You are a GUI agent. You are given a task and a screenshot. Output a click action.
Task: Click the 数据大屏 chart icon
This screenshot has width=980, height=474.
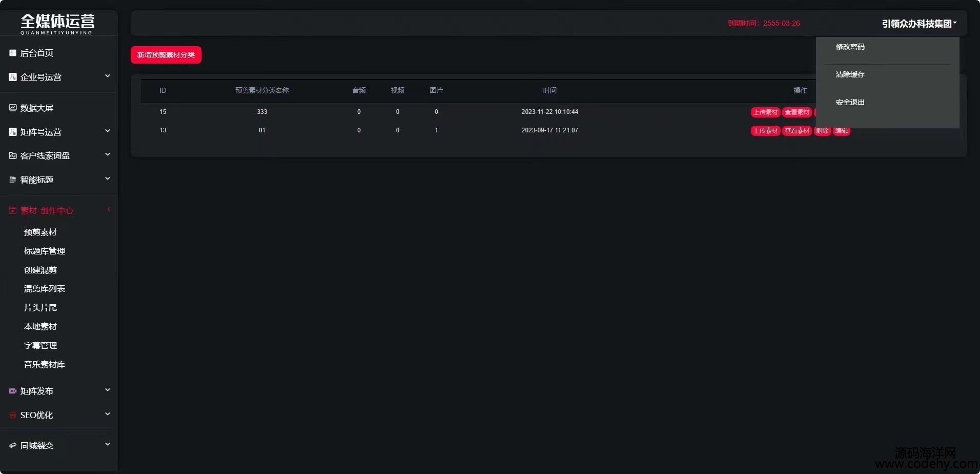[13, 108]
